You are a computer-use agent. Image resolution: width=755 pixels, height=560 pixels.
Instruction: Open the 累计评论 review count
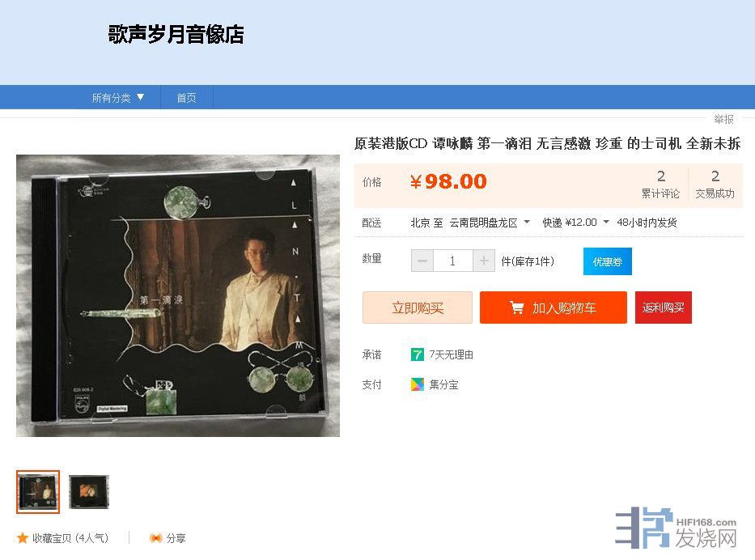coord(660,184)
